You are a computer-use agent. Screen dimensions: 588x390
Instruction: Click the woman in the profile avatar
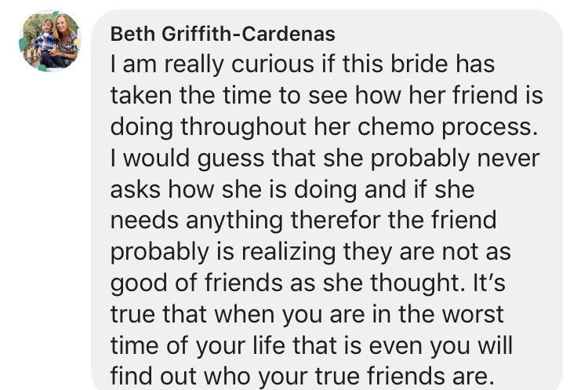click(66, 39)
